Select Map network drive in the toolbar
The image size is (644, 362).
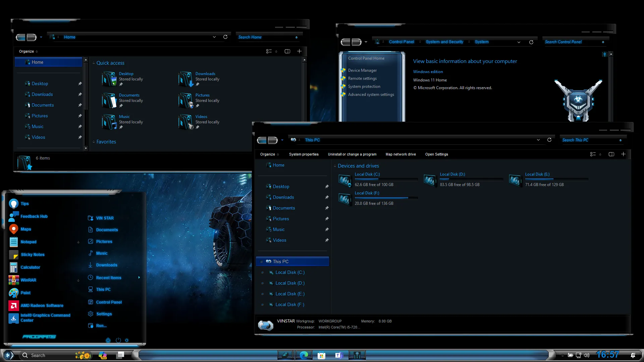(x=400, y=154)
